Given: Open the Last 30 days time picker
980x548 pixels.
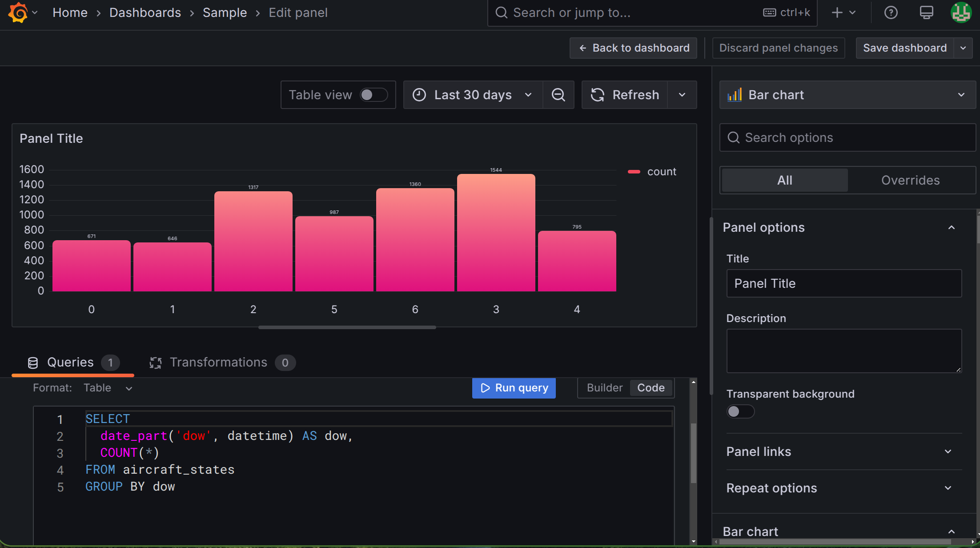Looking at the screenshot, I should pyautogui.click(x=473, y=95).
